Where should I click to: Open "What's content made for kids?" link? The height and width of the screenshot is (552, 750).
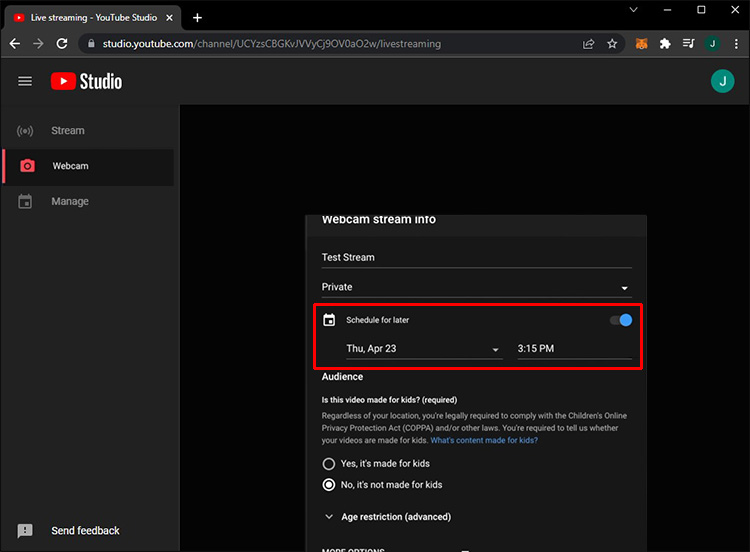(484, 440)
